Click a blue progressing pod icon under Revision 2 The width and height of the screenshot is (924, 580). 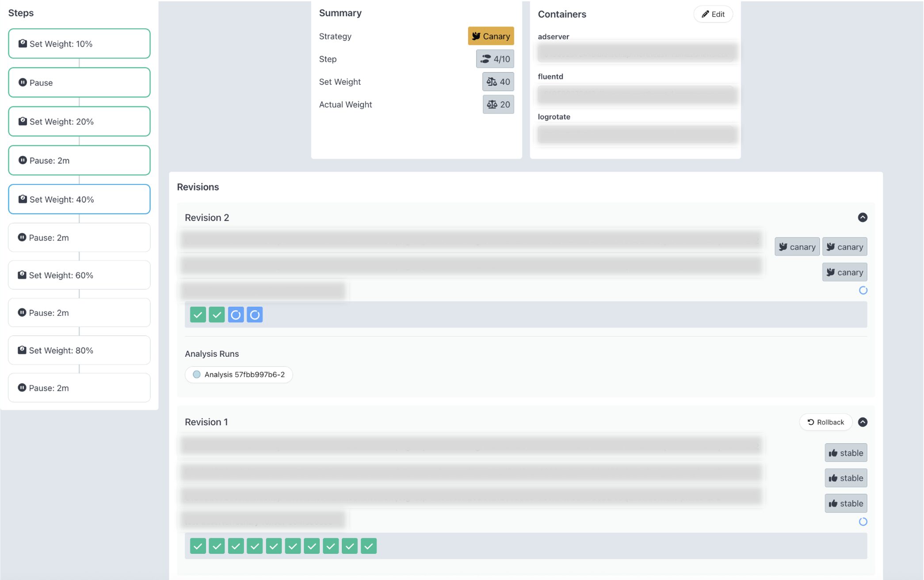[x=236, y=314]
